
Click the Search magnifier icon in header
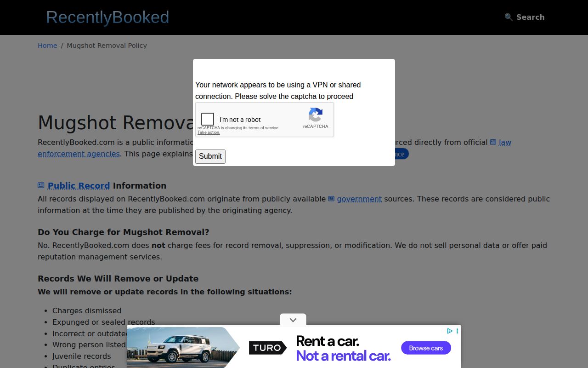pos(509,17)
